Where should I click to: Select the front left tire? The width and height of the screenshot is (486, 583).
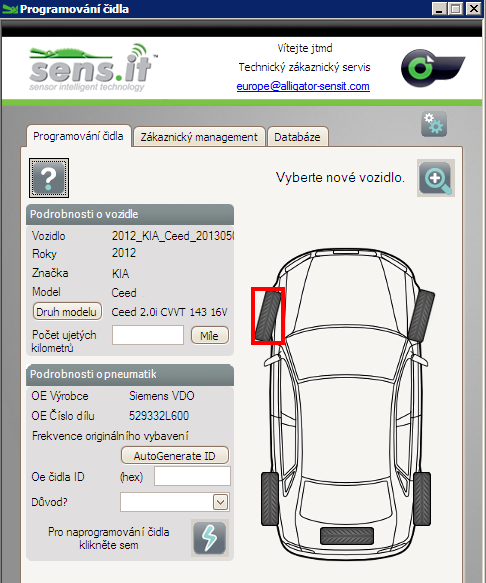268,316
